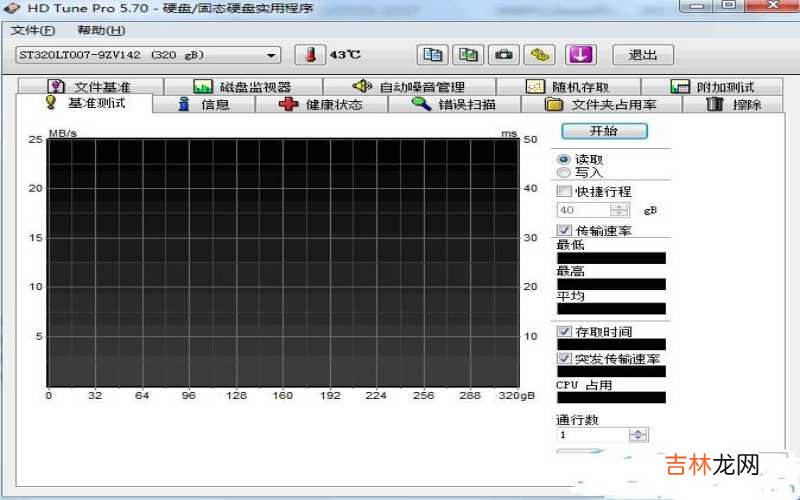Open the 错误扫描 tab with magnifier
The height and width of the screenshot is (500, 800).
454,104
